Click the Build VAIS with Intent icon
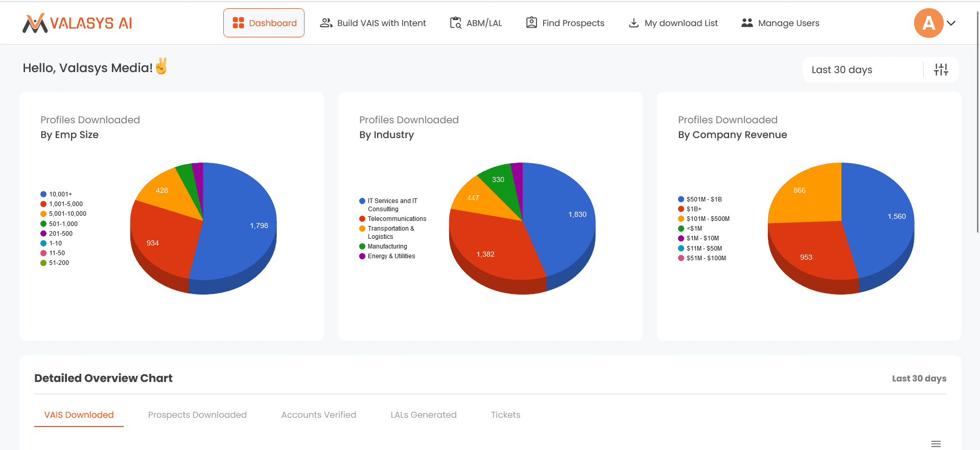The width and height of the screenshot is (980, 450). 326,23
